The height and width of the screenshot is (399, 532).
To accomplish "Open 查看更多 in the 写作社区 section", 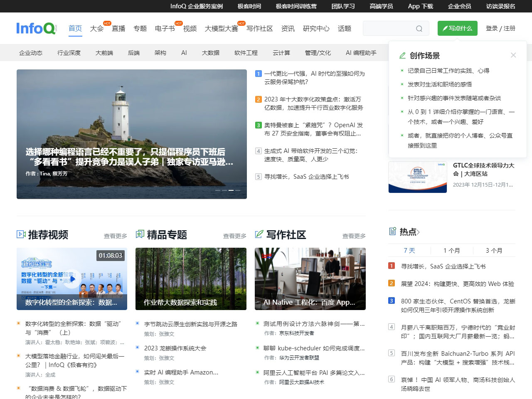I will [353, 235].
